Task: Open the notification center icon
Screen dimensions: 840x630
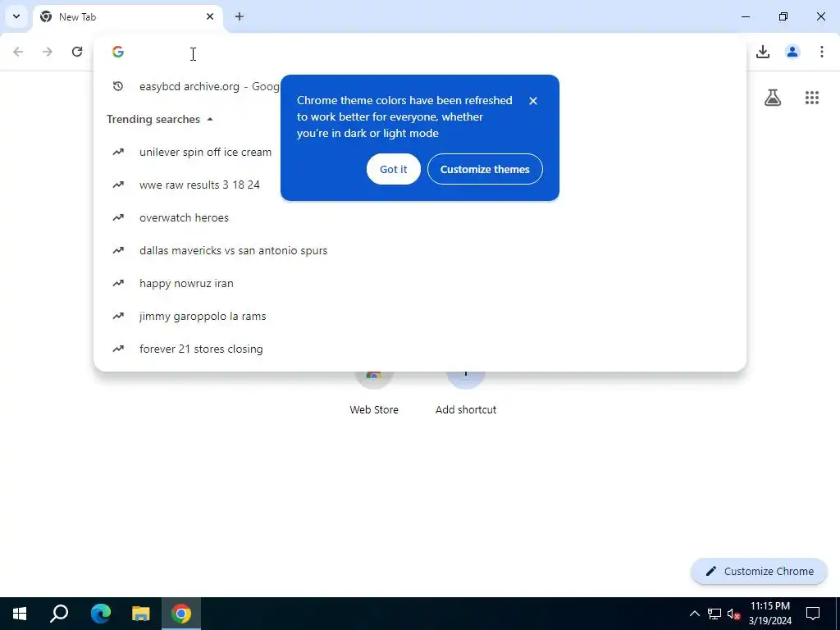Action: click(813, 614)
